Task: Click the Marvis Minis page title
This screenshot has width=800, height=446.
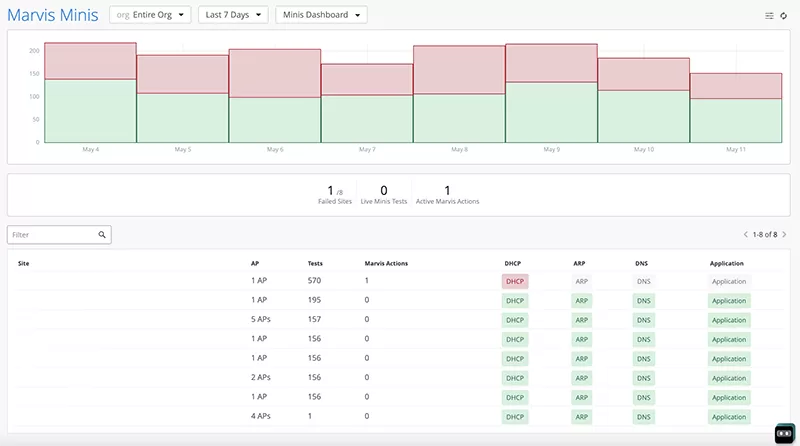Action: pyautogui.click(x=53, y=15)
